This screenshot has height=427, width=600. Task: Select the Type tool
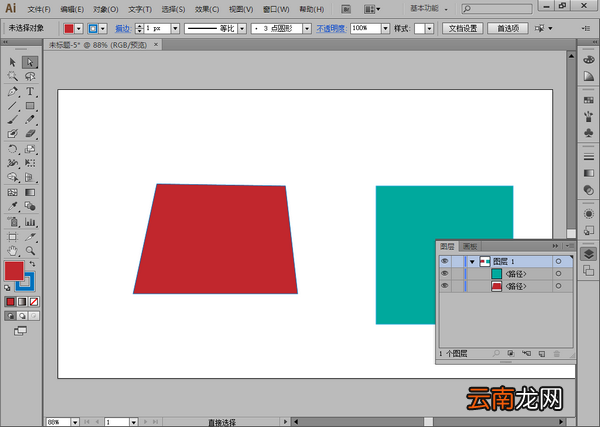pyautogui.click(x=30, y=91)
